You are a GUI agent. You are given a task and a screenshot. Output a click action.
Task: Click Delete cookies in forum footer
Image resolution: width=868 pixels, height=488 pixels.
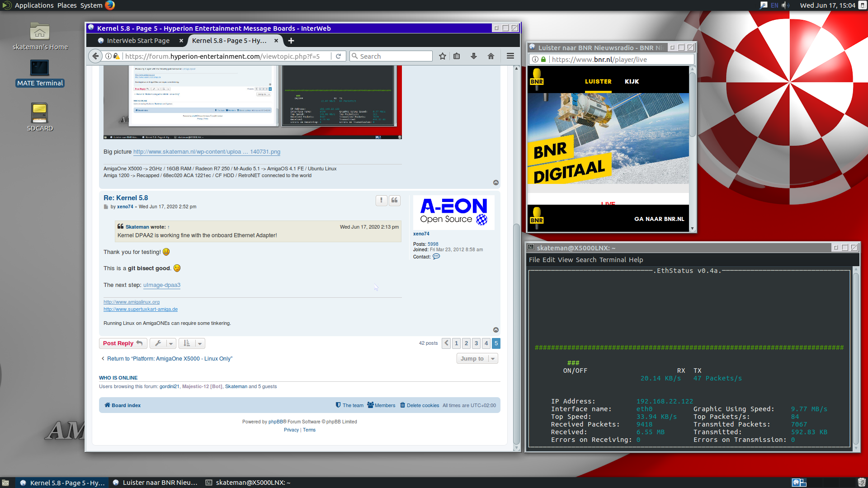click(420, 405)
